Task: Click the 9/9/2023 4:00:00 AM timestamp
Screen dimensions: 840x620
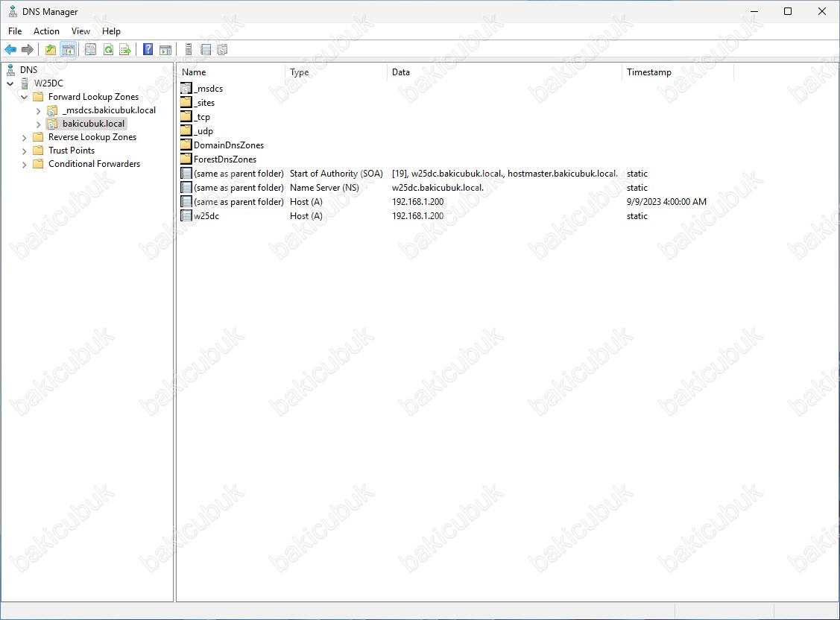Action: (x=666, y=201)
